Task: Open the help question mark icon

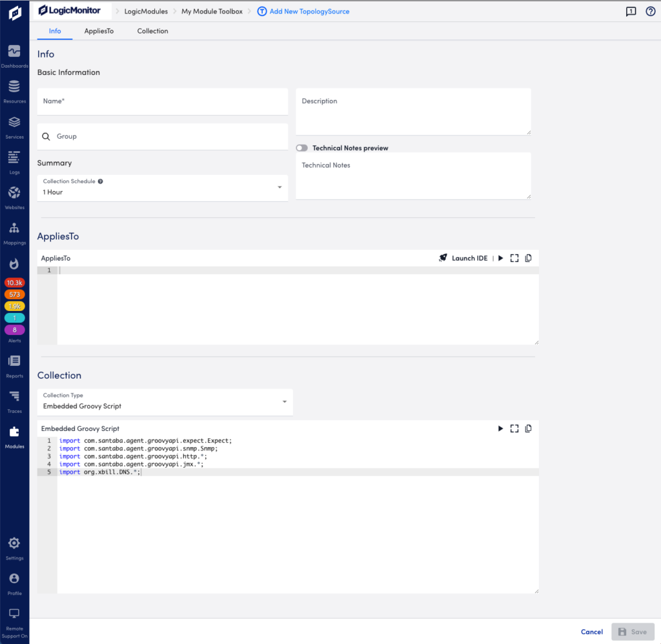Action: [x=651, y=12]
